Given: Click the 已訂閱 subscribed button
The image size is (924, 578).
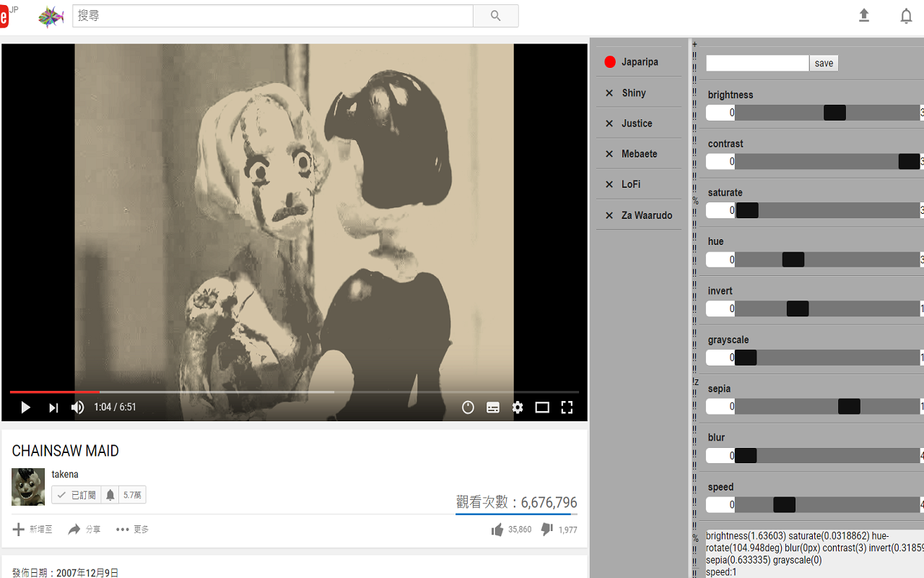Looking at the screenshot, I should (77, 495).
